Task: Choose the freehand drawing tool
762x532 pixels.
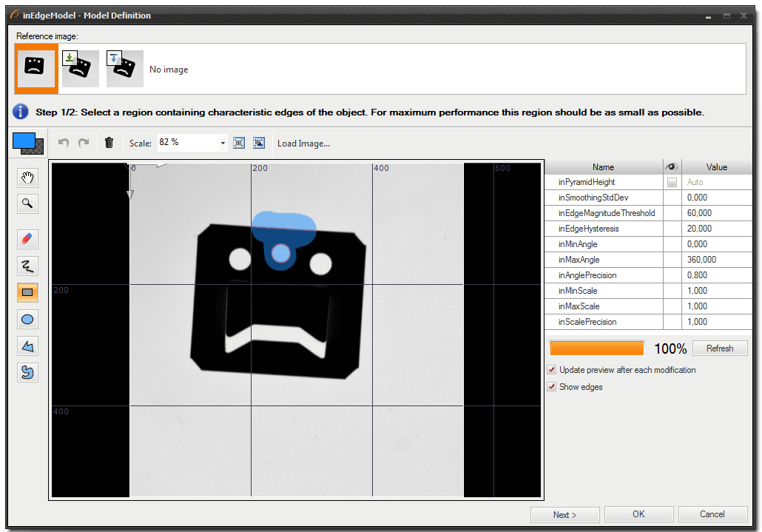Action: [27, 266]
